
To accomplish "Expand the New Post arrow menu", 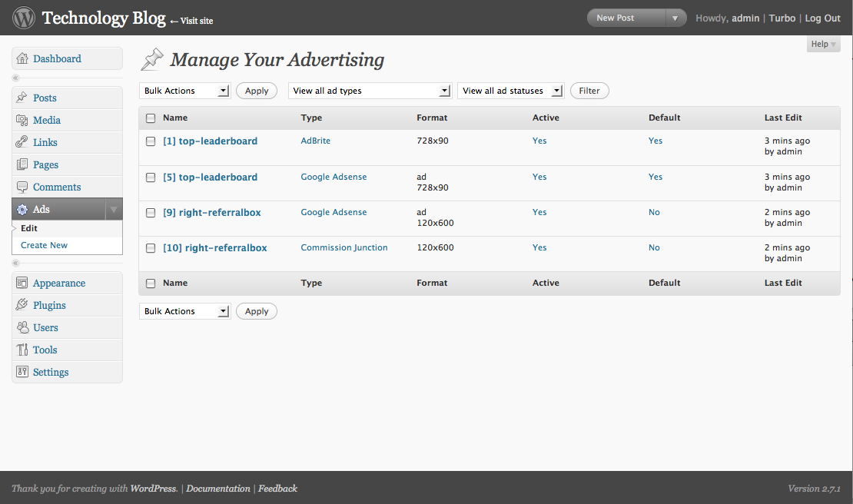I will 675,18.
